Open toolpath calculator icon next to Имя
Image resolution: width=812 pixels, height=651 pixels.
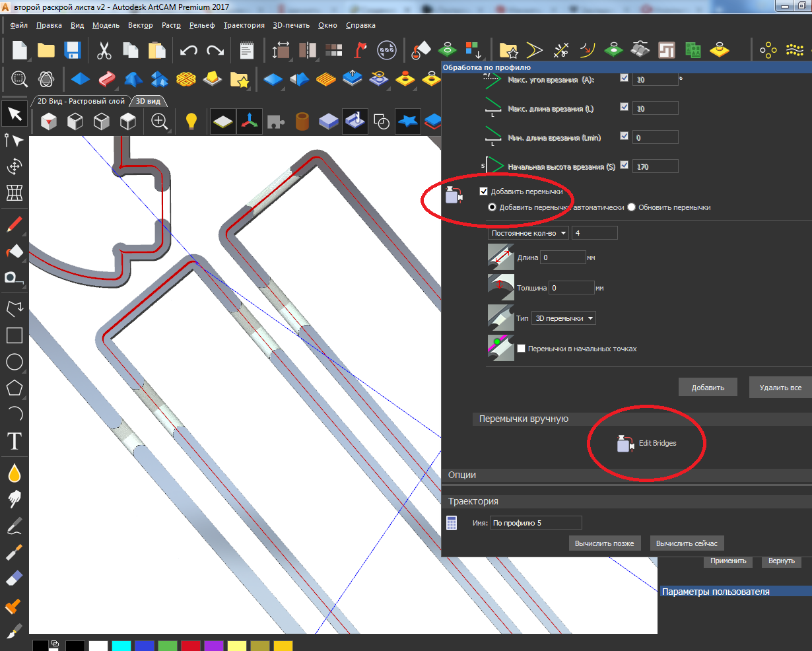pos(452,523)
